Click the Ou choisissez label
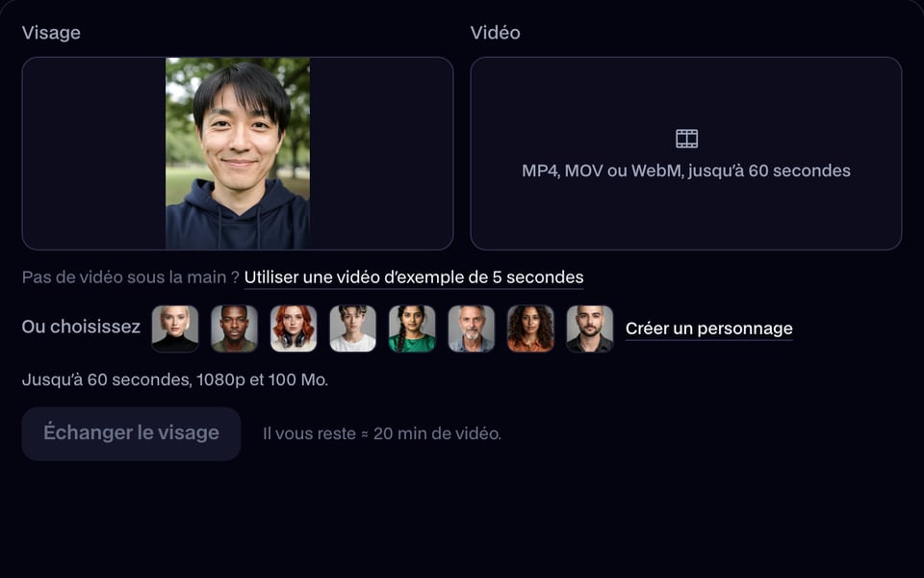 (81, 327)
